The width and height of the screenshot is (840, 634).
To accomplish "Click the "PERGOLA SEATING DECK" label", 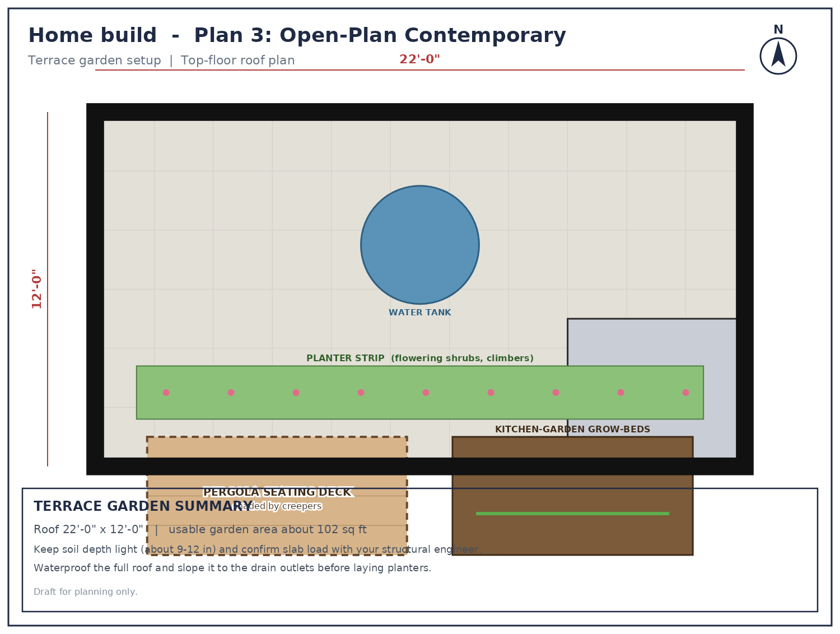I will point(277,492).
